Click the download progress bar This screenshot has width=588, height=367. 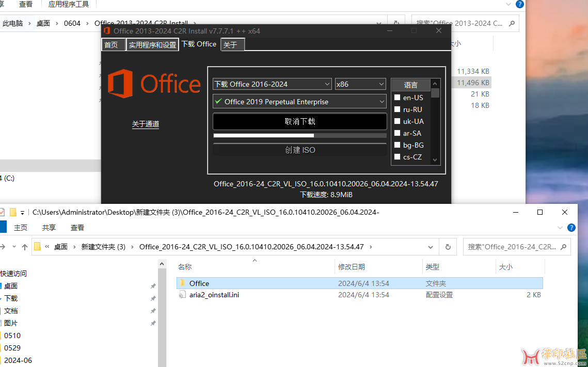[x=299, y=135]
